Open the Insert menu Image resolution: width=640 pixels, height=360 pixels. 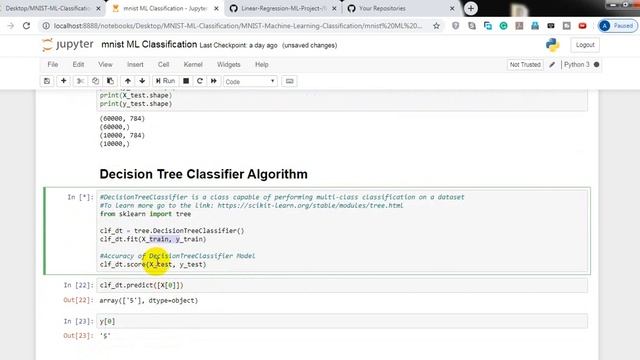pos(135,64)
